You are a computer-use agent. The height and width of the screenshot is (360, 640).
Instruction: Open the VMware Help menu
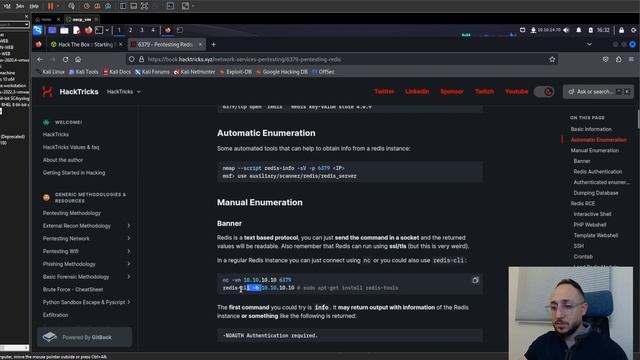(34, 6)
